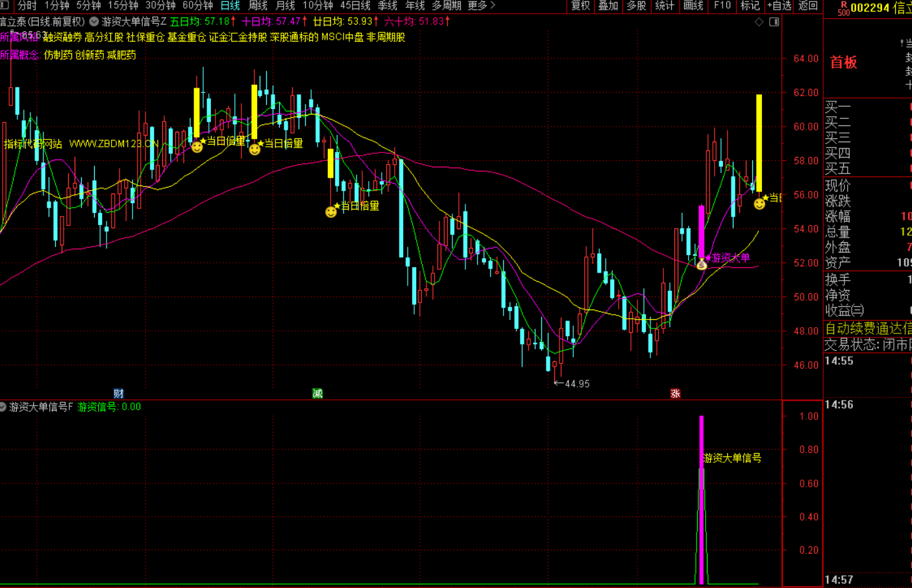Click the diamond icon above the chart
The image size is (912, 588).
(759, 22)
